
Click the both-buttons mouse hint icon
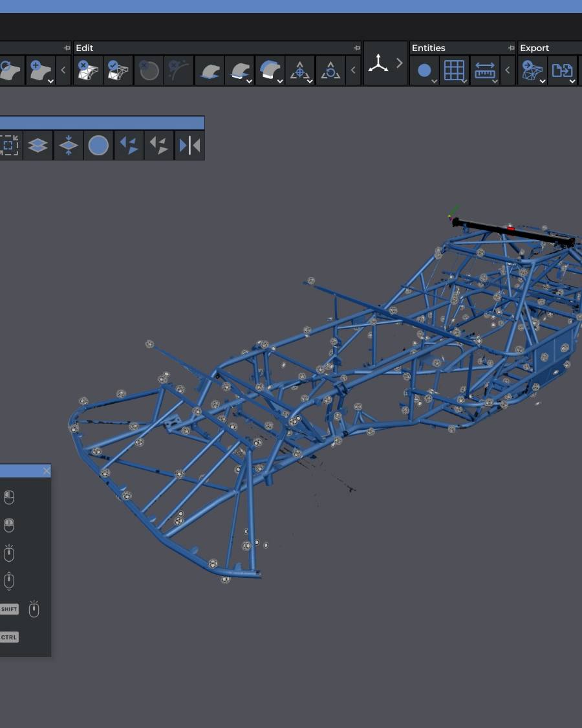pos(9,525)
